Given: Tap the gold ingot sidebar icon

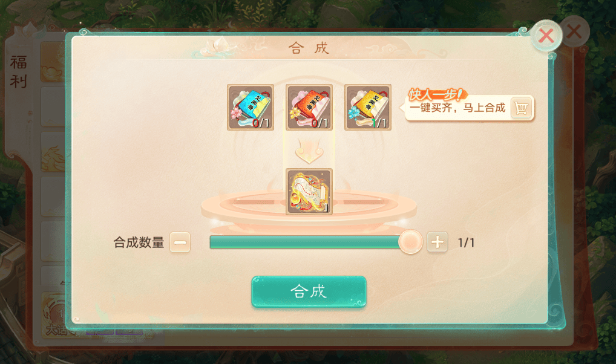Looking at the screenshot, I should tap(53, 63).
